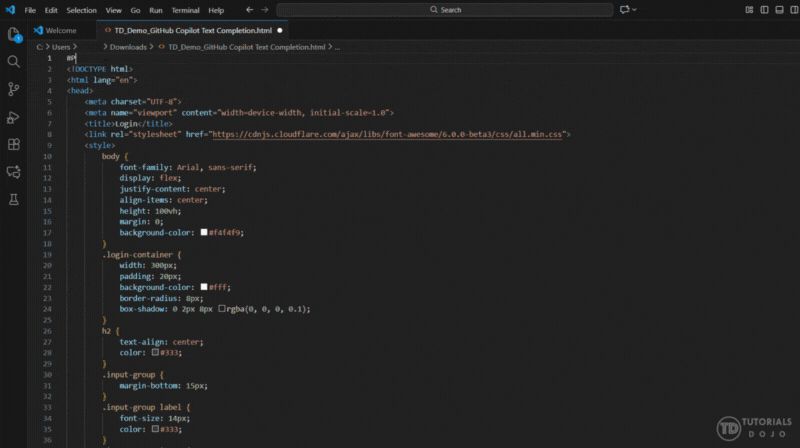Click the "<meta charset="UTF-8">" line
Image resolution: width=800 pixels, height=448 pixels.
pos(133,102)
